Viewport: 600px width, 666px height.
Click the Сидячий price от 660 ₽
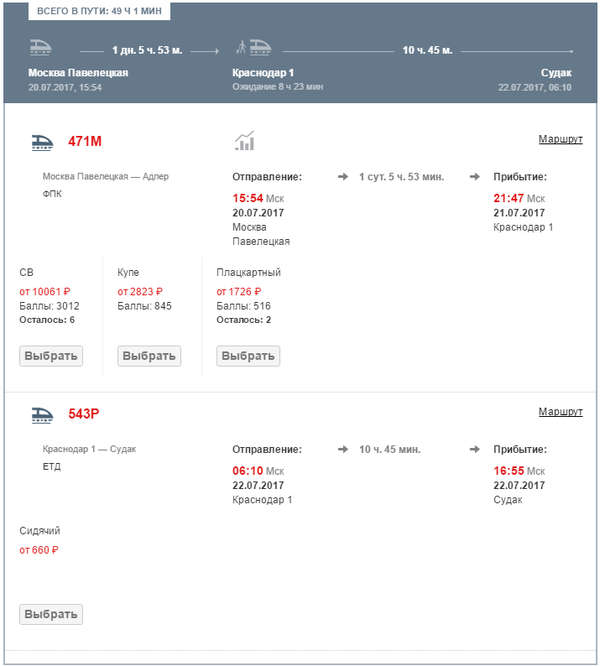(x=39, y=549)
